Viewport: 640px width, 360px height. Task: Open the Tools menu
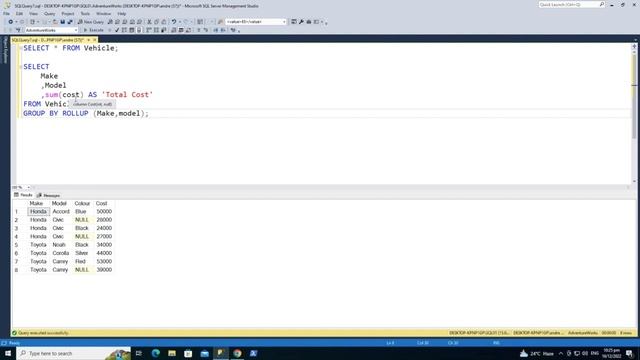point(85,13)
